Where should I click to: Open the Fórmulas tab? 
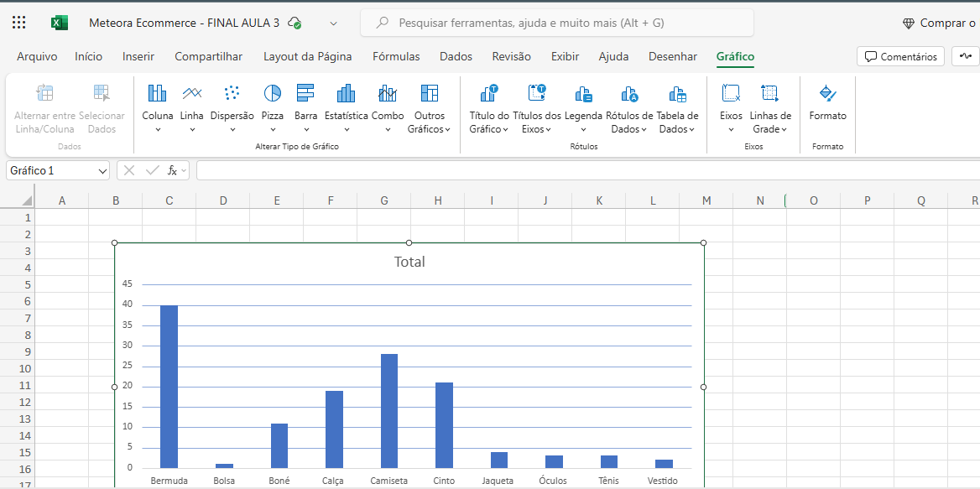[x=396, y=56]
